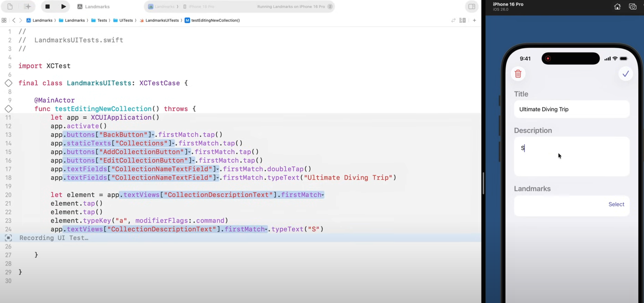Click inside the Description text view
Viewport: 644px width, 303px height.
pos(571,156)
